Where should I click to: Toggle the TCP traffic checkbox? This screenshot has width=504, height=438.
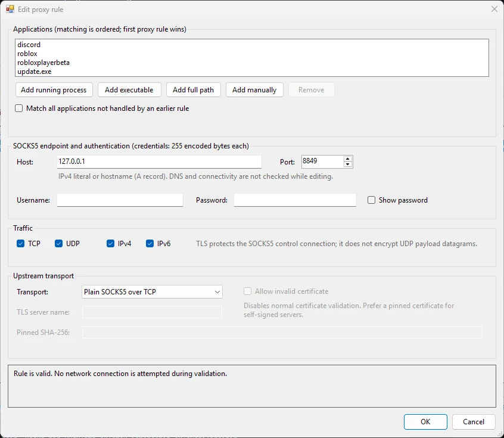point(21,244)
